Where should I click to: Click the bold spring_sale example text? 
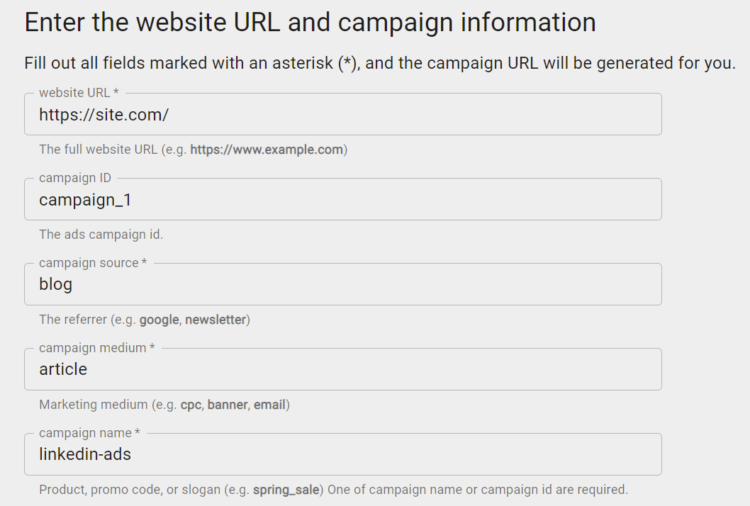(x=288, y=490)
